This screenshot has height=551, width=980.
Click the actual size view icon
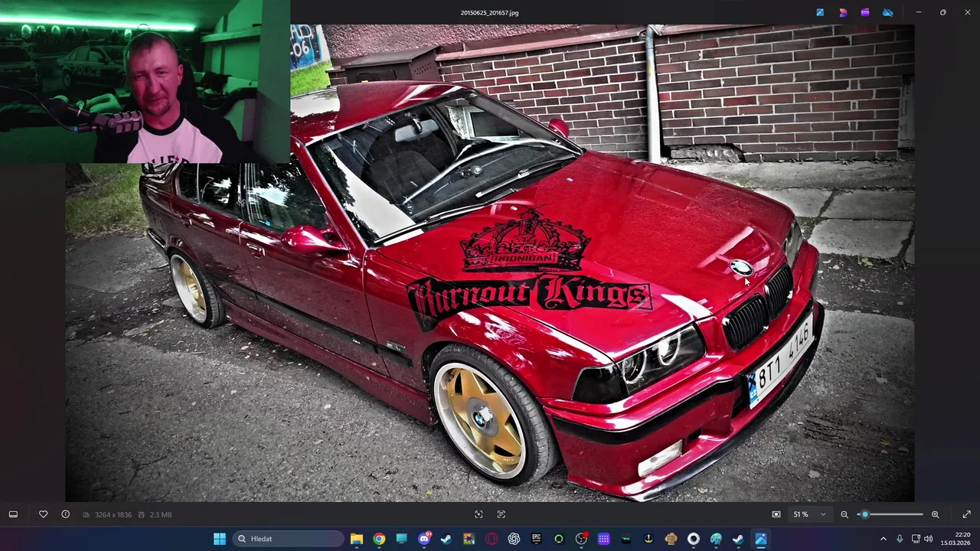(x=776, y=514)
